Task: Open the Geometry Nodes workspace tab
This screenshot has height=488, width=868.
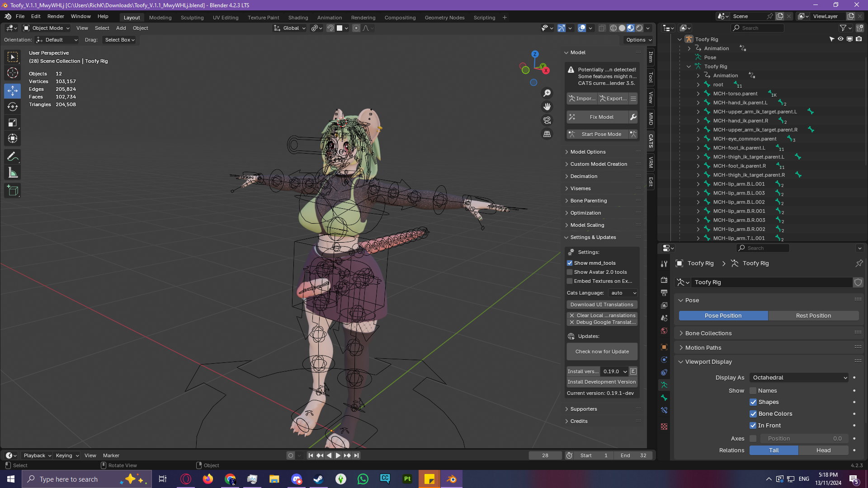Action: [444, 18]
